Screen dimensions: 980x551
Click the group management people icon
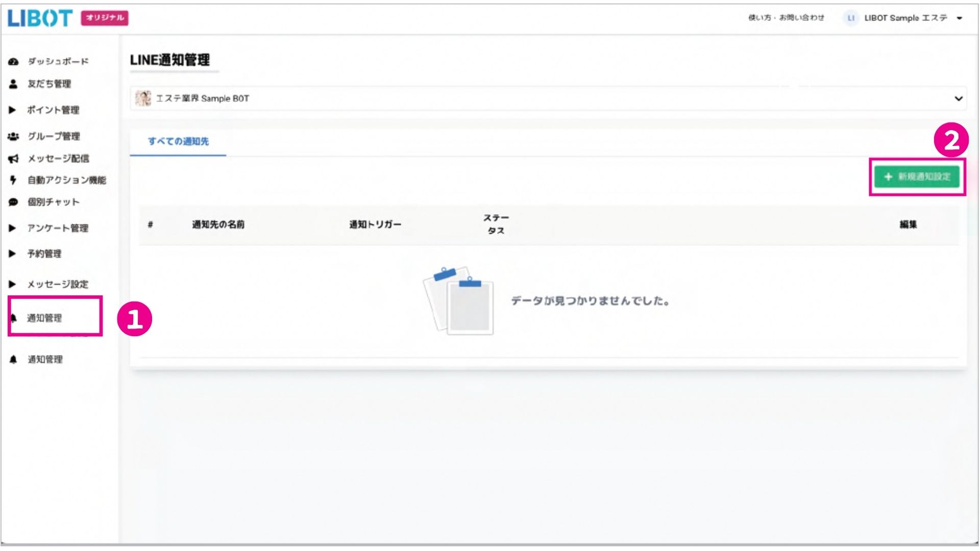[x=13, y=136]
